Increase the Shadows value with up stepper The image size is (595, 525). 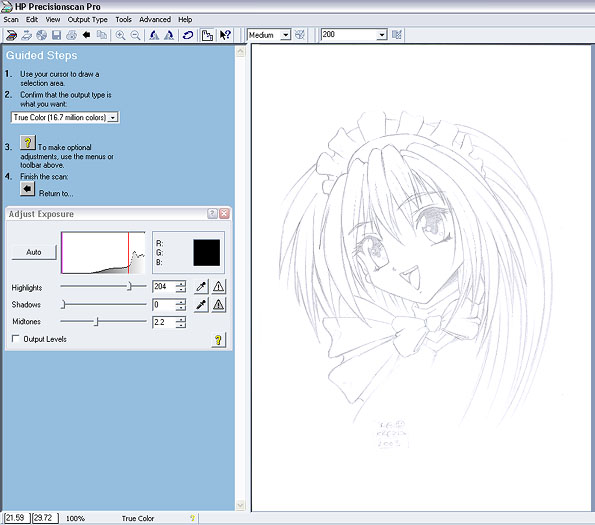181,302
